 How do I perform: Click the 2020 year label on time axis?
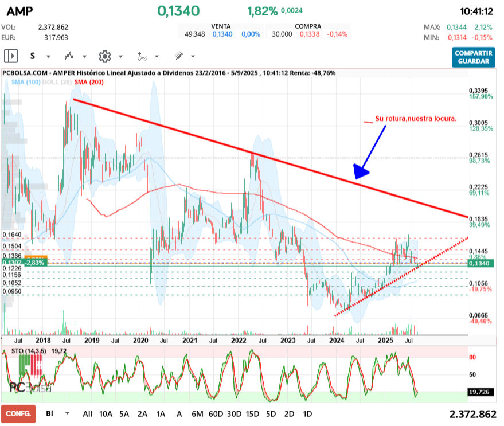click(x=141, y=341)
